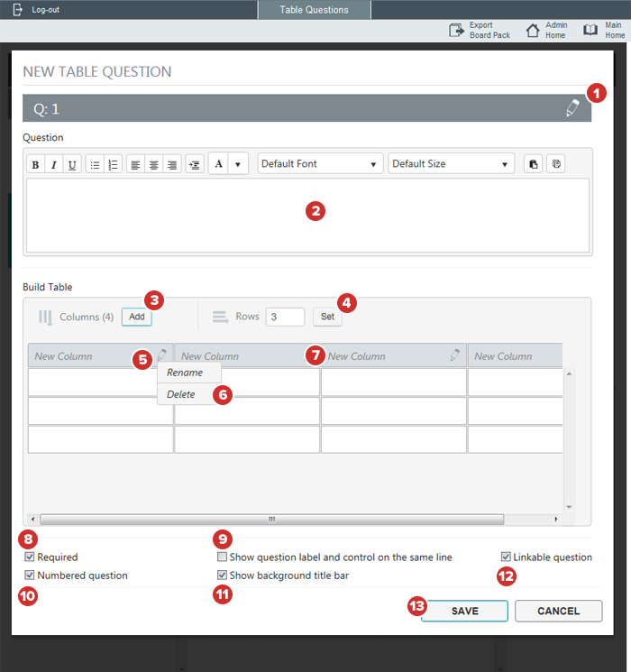Toggle bold formatting in question editor
Screen dimensions: 631x672
point(35,164)
